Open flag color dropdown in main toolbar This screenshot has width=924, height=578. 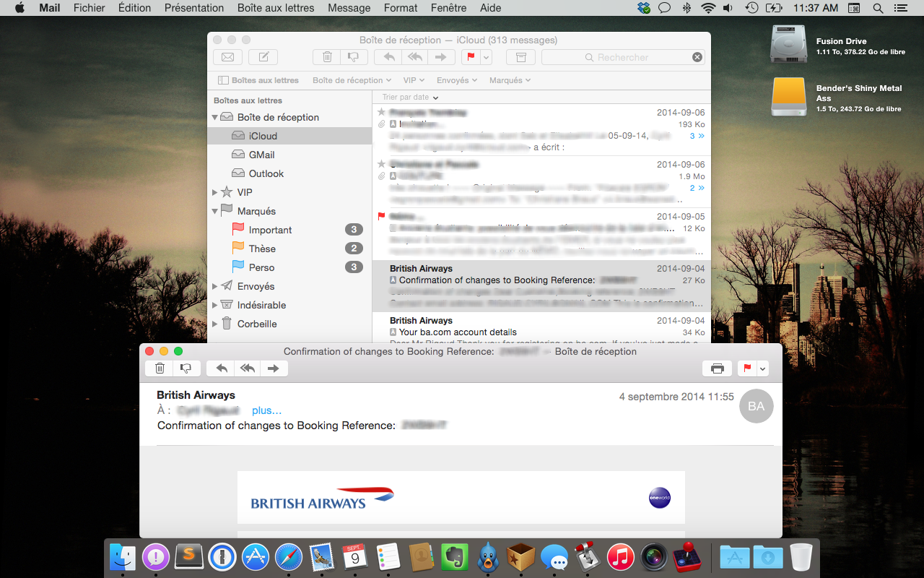point(487,57)
